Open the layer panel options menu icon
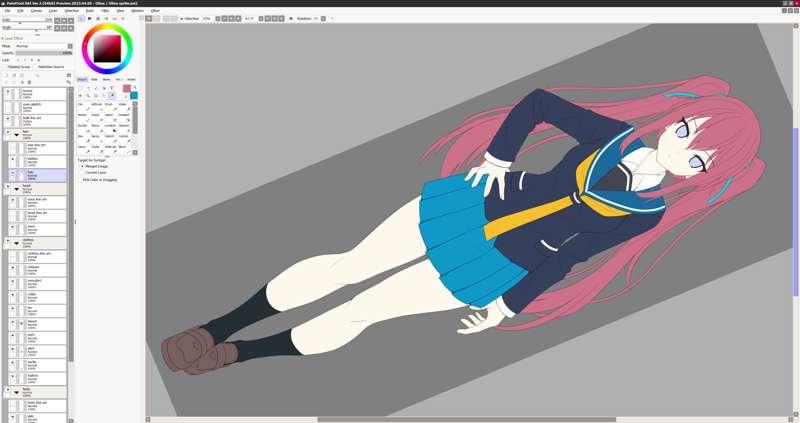The height and width of the screenshot is (423, 800). [x=69, y=76]
